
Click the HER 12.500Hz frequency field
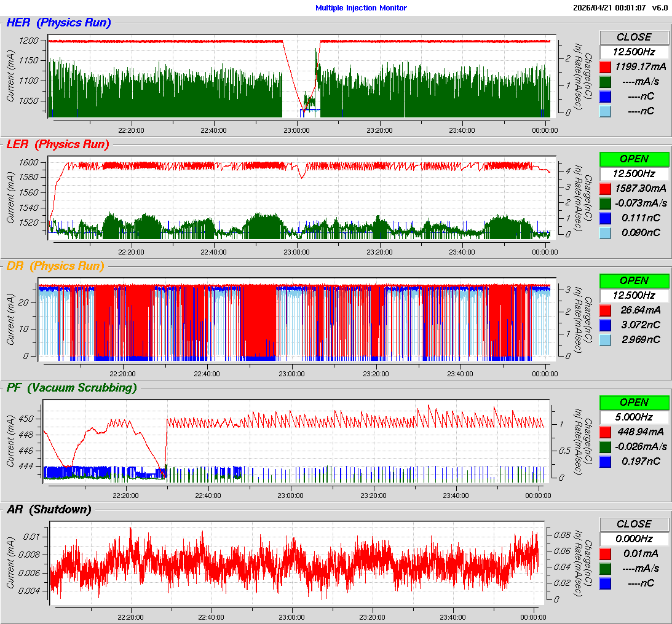point(634,52)
